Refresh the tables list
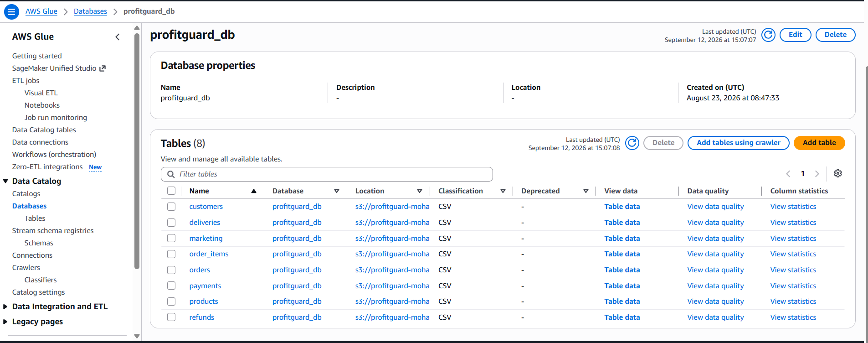This screenshot has height=343, width=868. (x=632, y=143)
